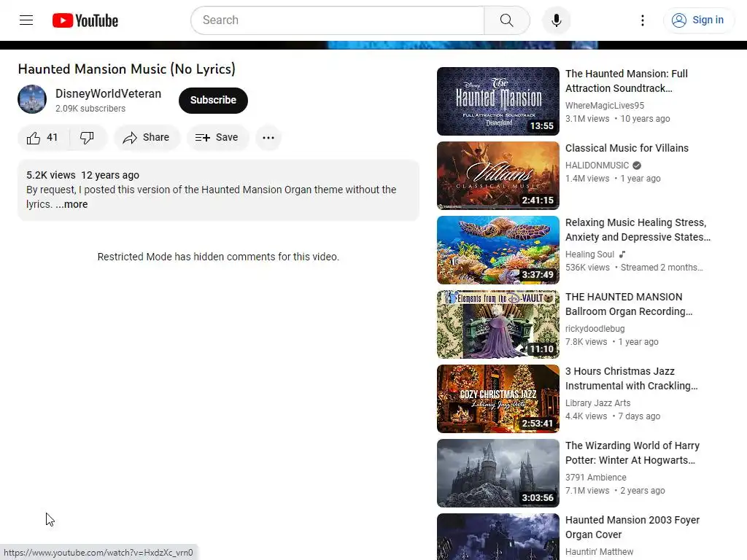The height and width of the screenshot is (560, 747).
Task: Click the Sign in button
Action: [698, 20]
